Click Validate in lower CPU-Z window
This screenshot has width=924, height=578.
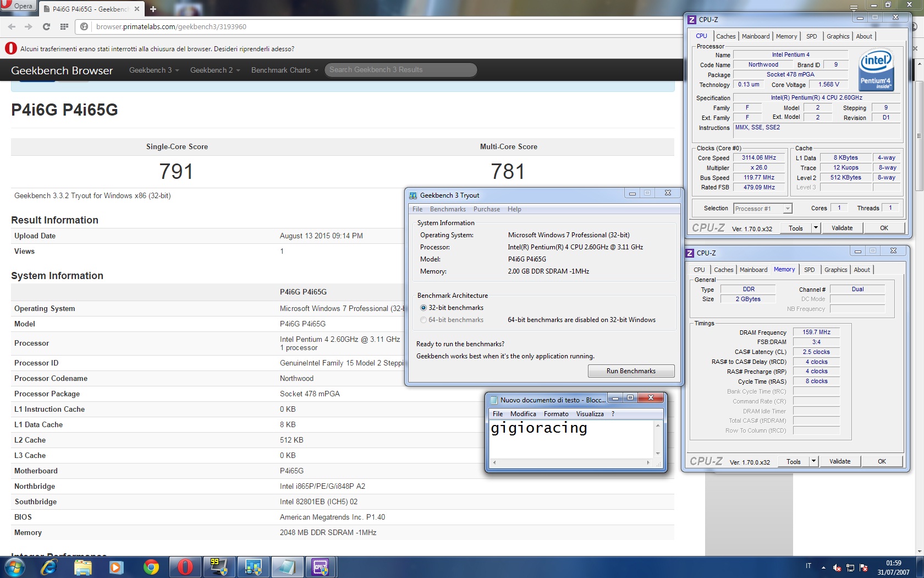(x=840, y=461)
